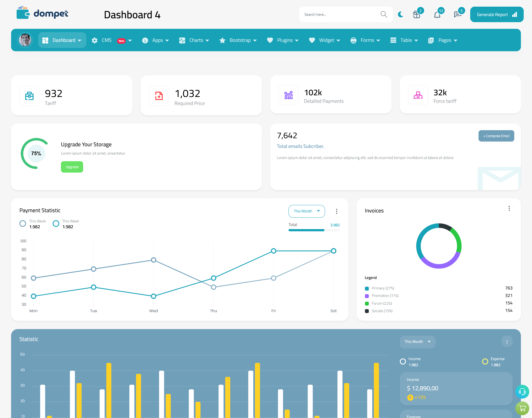Toggle the Expense radio button in Statistic
Image resolution: width=532 pixels, height=418 pixels.
[485, 359]
